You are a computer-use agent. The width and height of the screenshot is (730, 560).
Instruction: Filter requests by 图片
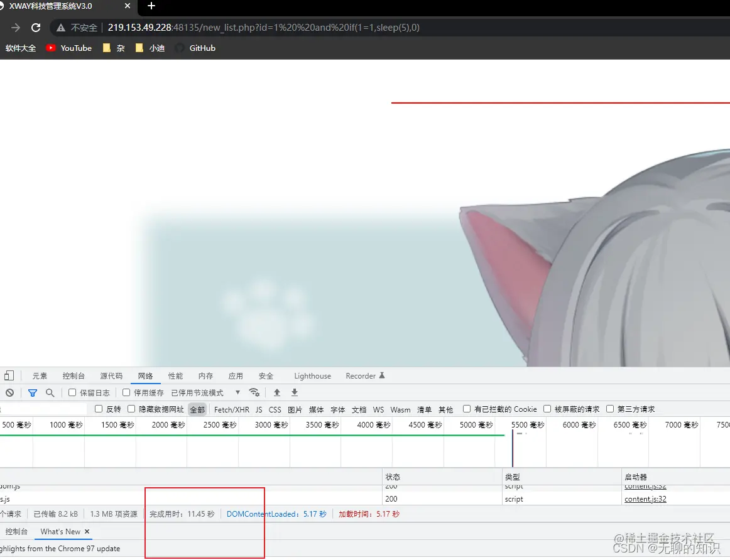coord(295,409)
